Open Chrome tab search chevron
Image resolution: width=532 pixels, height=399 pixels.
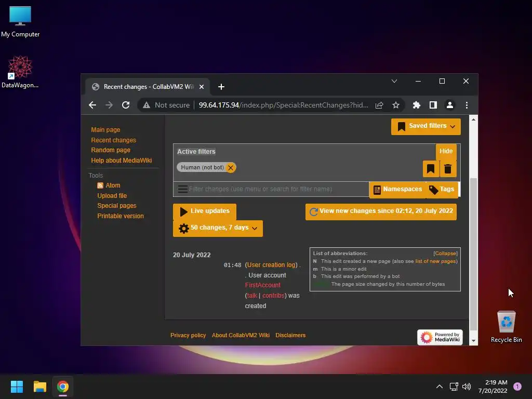pyautogui.click(x=394, y=81)
